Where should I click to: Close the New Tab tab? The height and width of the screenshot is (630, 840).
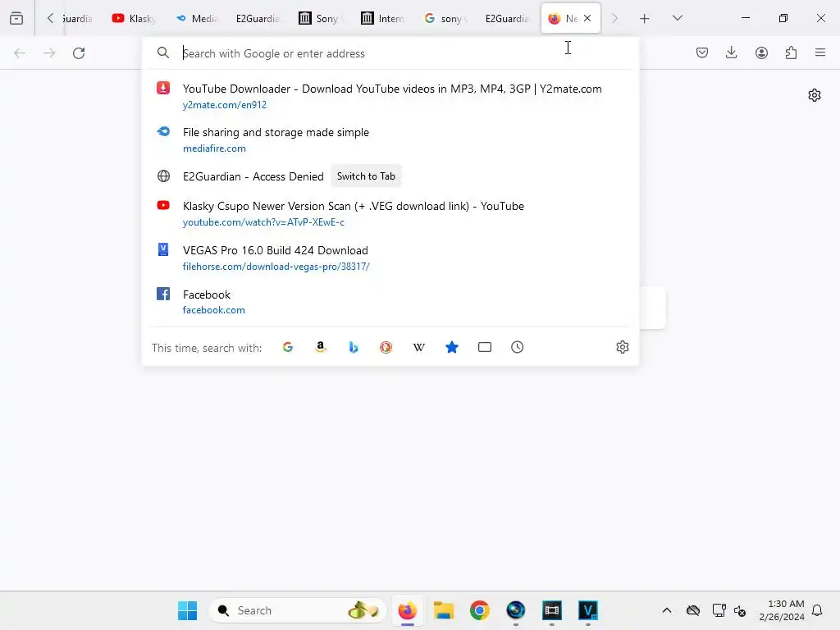[x=587, y=18]
